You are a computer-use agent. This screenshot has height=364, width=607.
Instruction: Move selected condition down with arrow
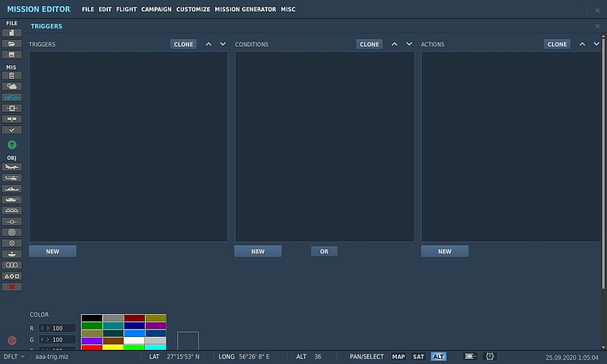(x=409, y=44)
